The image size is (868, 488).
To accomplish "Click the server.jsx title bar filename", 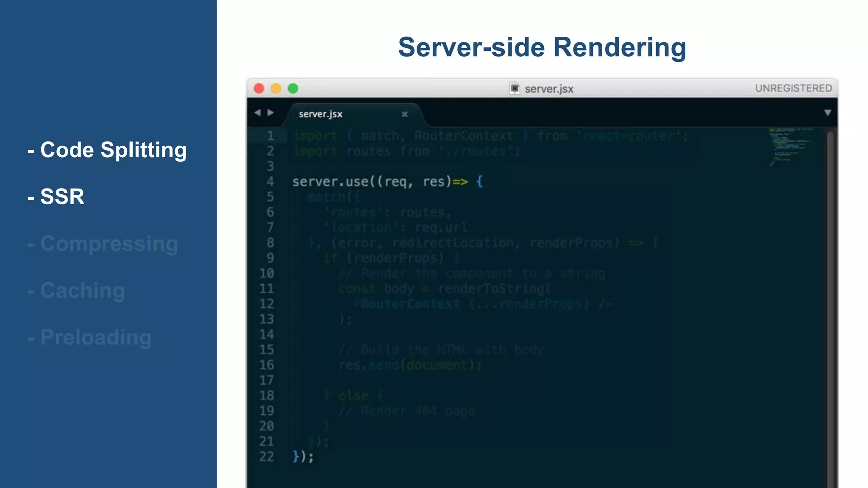I will [549, 89].
